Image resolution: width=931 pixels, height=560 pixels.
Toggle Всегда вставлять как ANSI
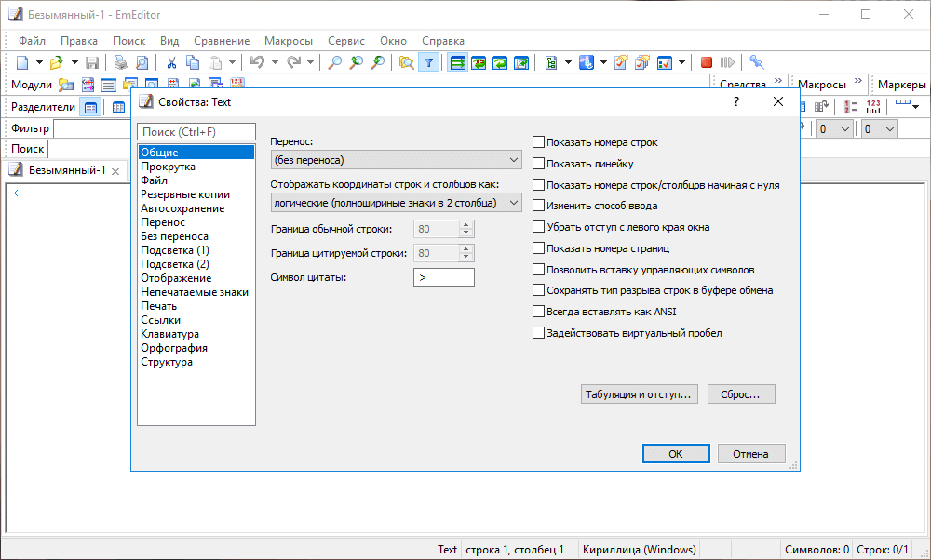(x=538, y=312)
